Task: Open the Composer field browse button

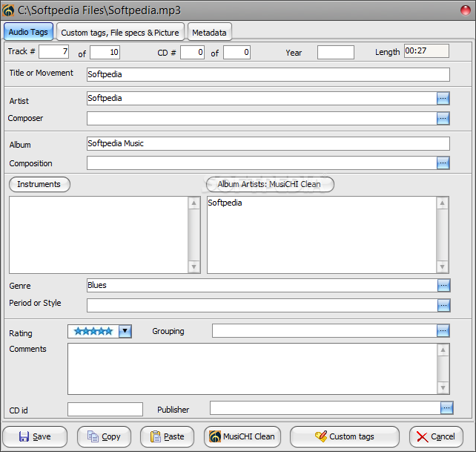Action: tap(443, 118)
